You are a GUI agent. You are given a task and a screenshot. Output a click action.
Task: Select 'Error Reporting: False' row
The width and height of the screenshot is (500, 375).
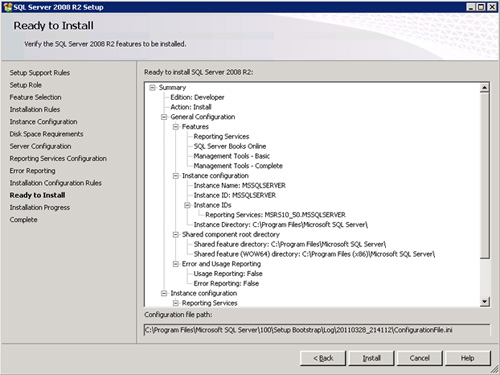[x=226, y=284]
